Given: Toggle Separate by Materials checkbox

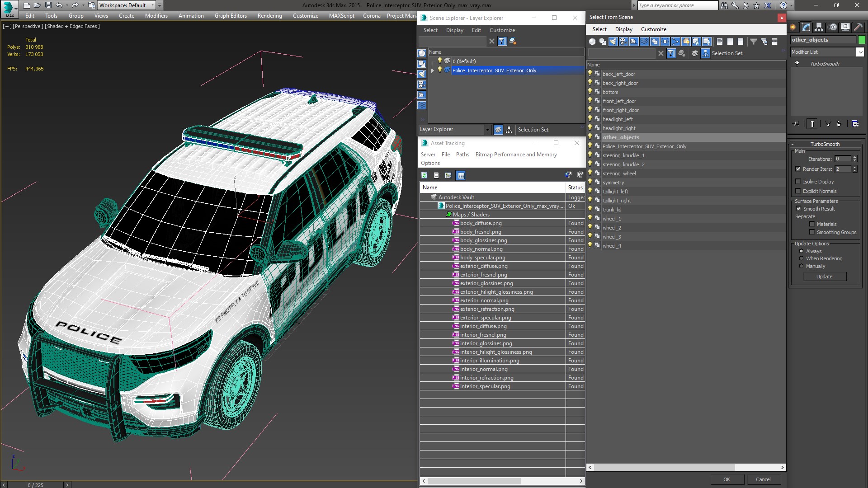Looking at the screenshot, I should [812, 224].
